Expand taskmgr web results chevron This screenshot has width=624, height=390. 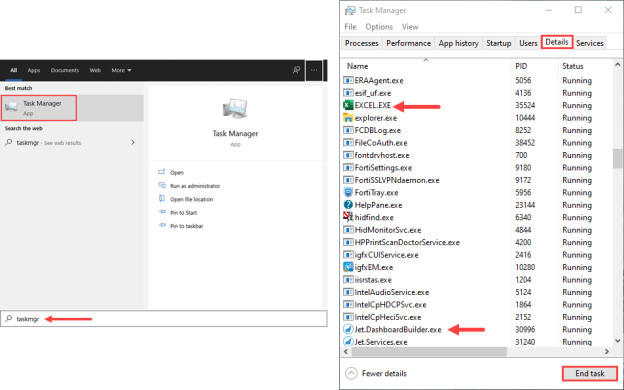pyautogui.click(x=133, y=142)
